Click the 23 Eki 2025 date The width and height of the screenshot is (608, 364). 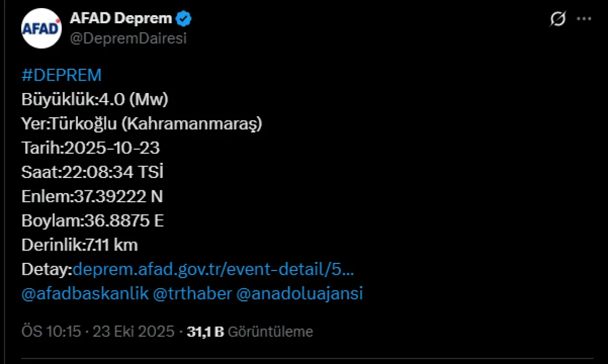click(133, 332)
